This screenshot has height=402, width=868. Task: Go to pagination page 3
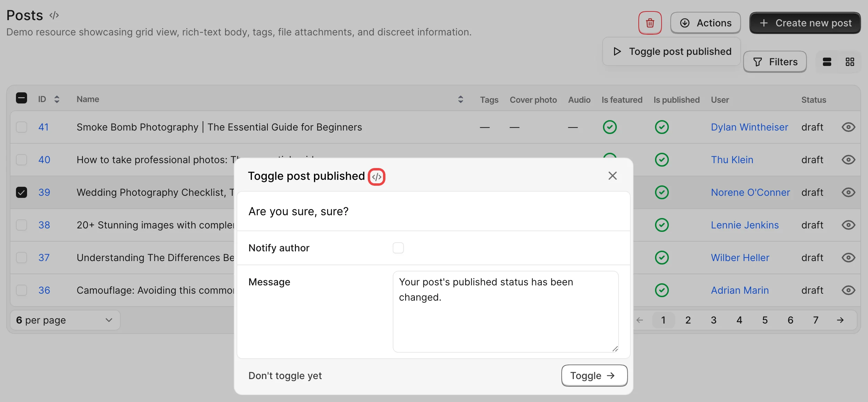pyautogui.click(x=714, y=320)
